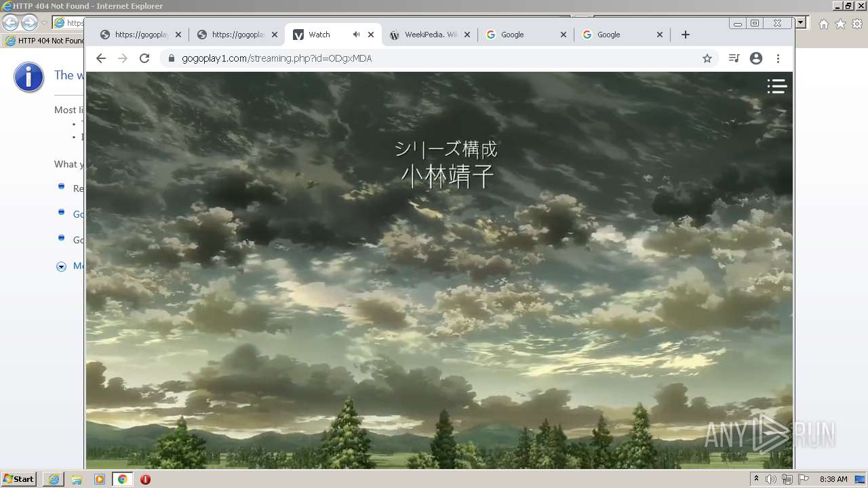Expand More information in IE error page
Viewport: 868px width, 488px height.
tap(61, 266)
